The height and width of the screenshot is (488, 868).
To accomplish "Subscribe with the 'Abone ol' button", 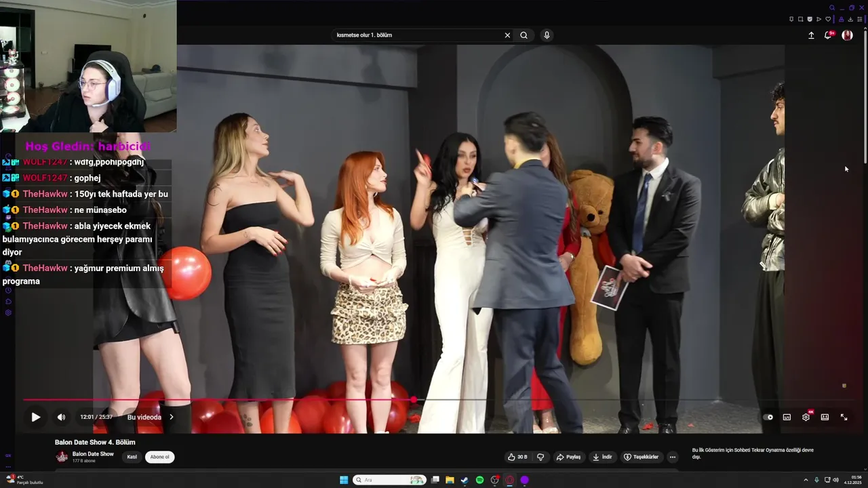I will (160, 457).
